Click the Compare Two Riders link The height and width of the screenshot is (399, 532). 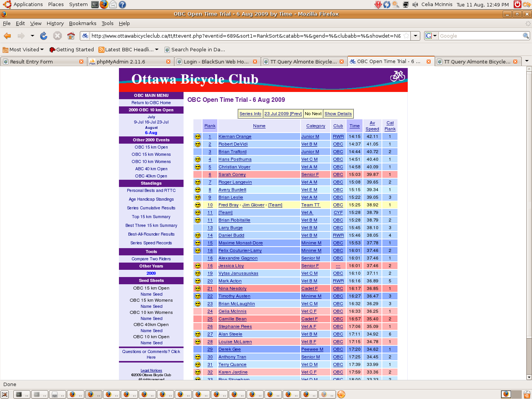coord(151,259)
